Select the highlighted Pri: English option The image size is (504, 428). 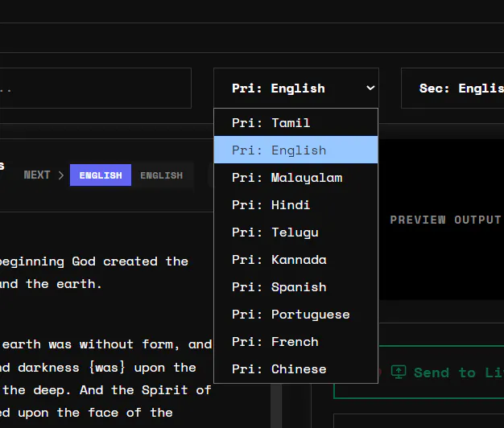point(295,150)
